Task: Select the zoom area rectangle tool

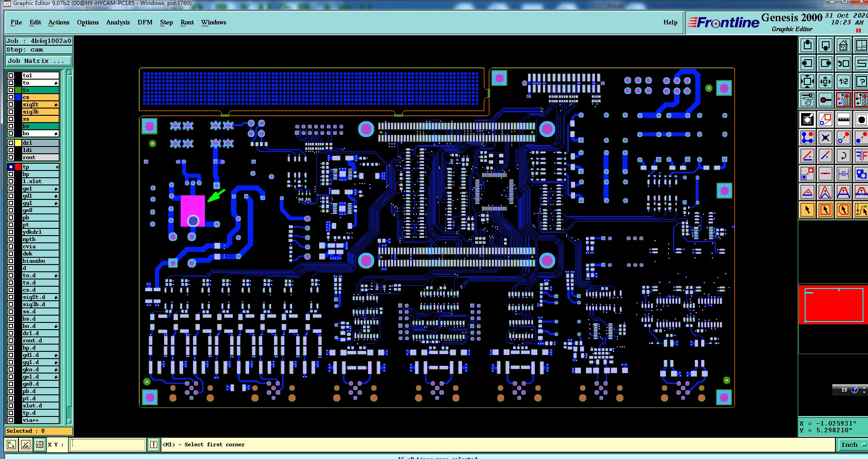Action: (x=826, y=119)
